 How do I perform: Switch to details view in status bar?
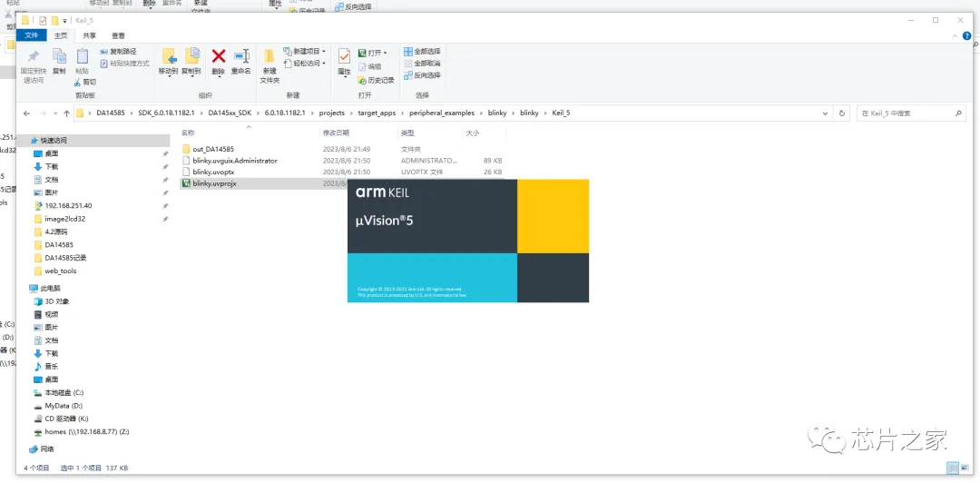[x=952, y=468]
